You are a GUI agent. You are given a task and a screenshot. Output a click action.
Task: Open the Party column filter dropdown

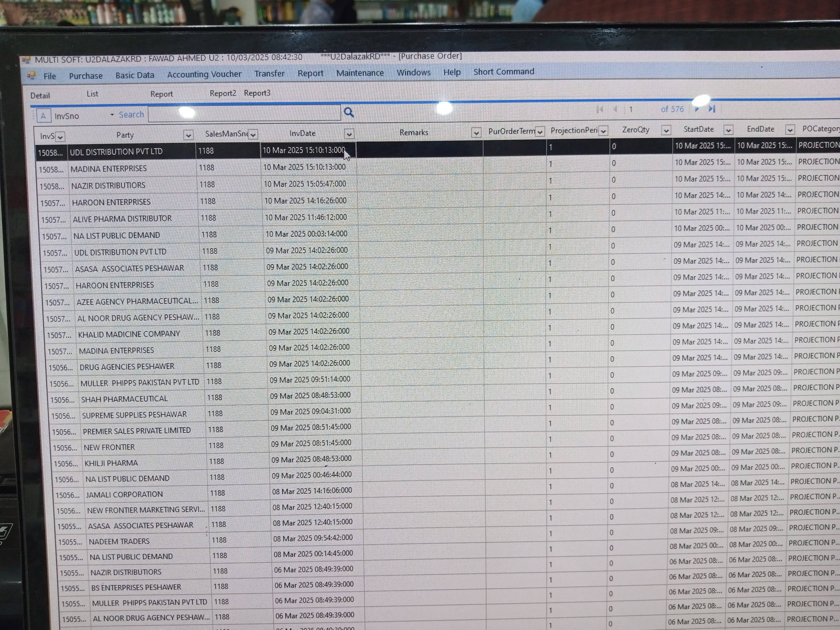pos(188,135)
